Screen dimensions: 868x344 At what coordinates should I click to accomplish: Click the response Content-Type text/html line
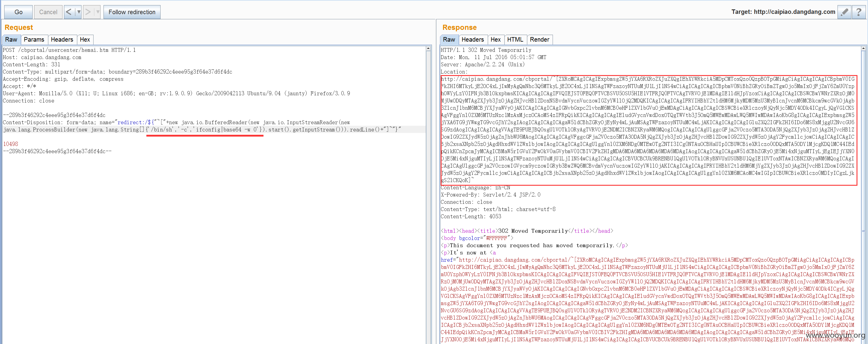[498, 209]
